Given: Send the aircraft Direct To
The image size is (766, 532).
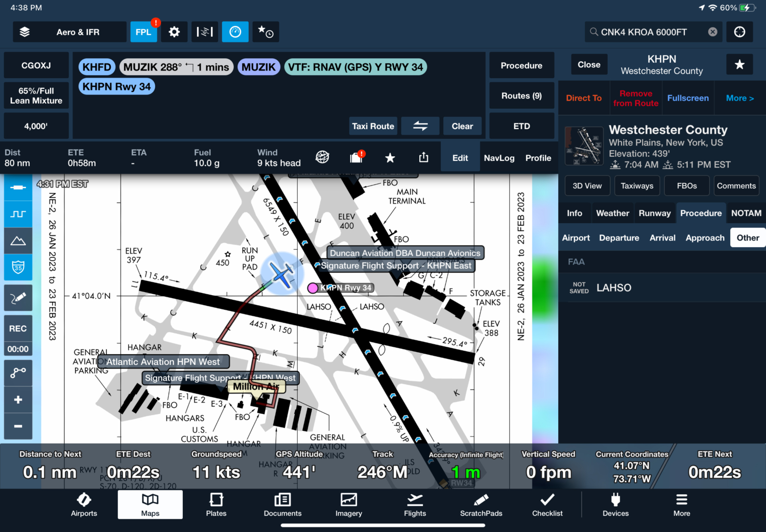Looking at the screenshot, I should coord(584,98).
